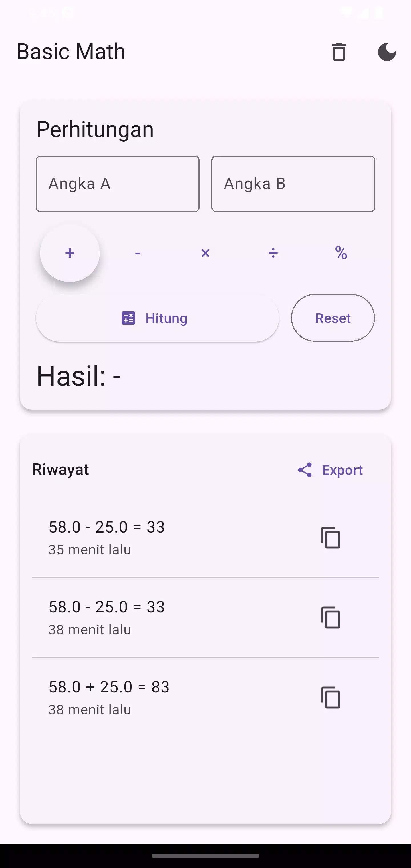Focus the Angka B input field
This screenshot has width=411, height=868.
coord(293,184)
